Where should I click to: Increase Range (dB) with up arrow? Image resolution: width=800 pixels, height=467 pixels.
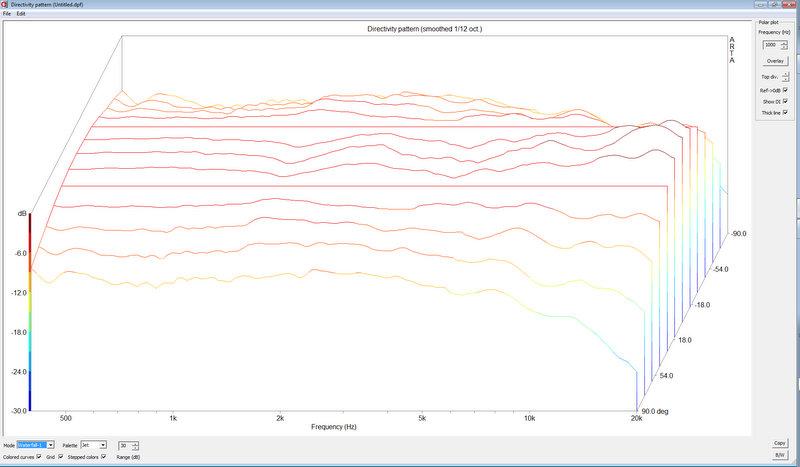tap(135, 442)
